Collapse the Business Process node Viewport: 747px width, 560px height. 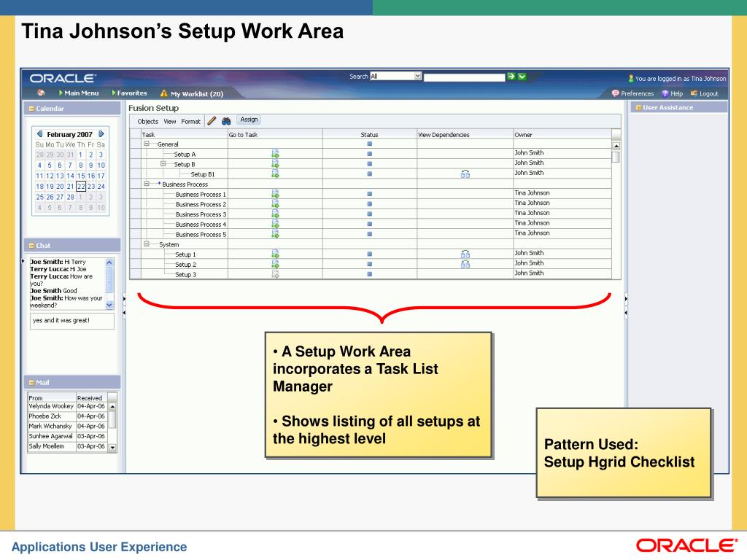click(x=147, y=183)
